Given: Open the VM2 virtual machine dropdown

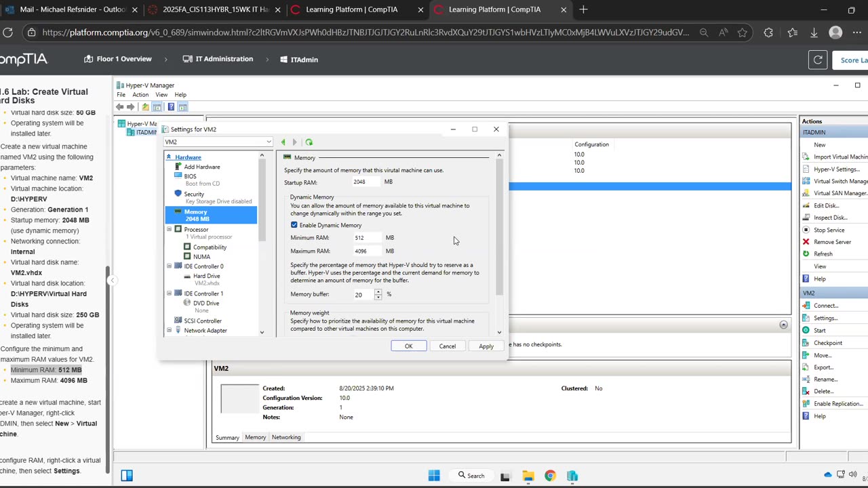Looking at the screenshot, I should (x=218, y=142).
